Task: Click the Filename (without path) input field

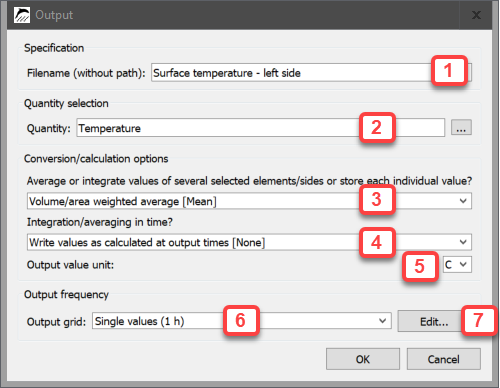Action: [x=311, y=73]
